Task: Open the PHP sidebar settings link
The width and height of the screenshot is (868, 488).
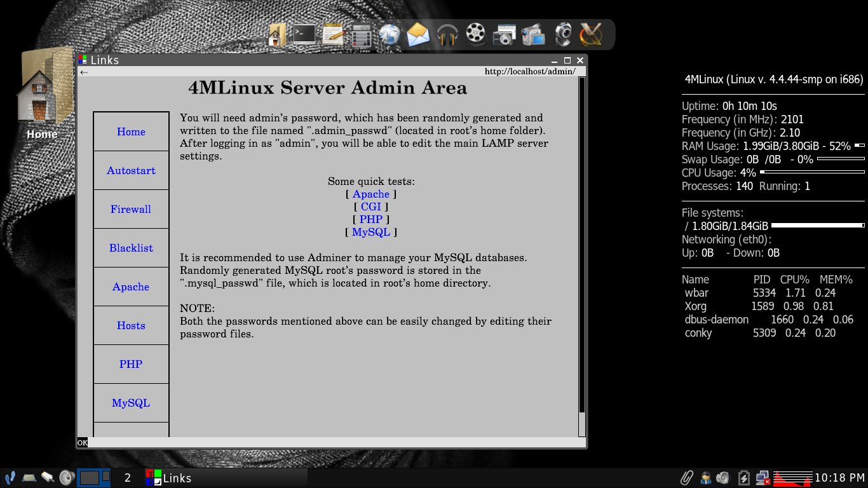Action: [x=131, y=364]
